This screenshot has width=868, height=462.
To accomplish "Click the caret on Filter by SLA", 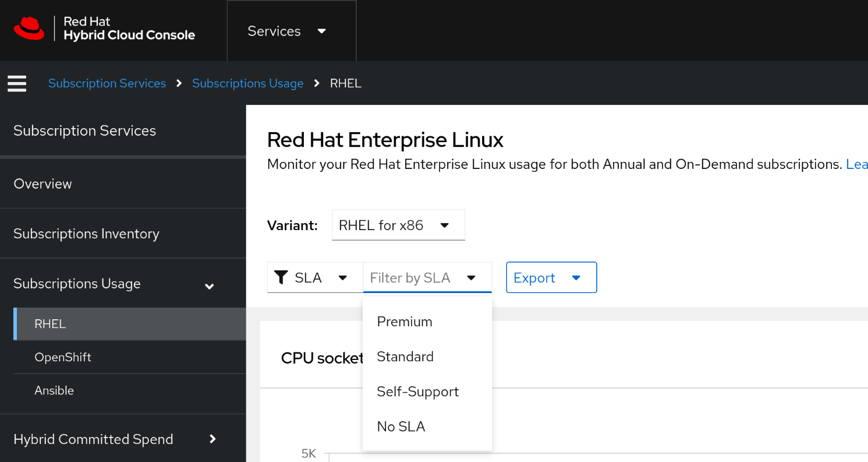I will [471, 277].
